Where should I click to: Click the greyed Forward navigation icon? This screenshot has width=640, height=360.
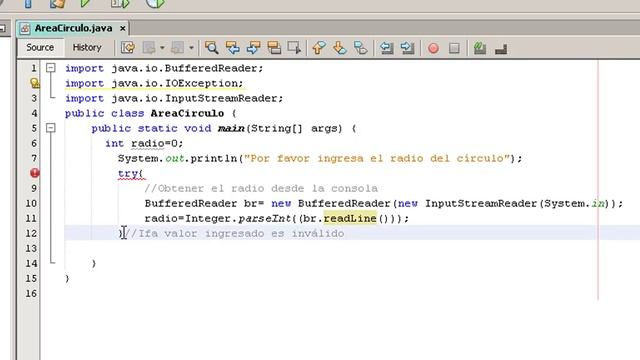tap(178, 48)
